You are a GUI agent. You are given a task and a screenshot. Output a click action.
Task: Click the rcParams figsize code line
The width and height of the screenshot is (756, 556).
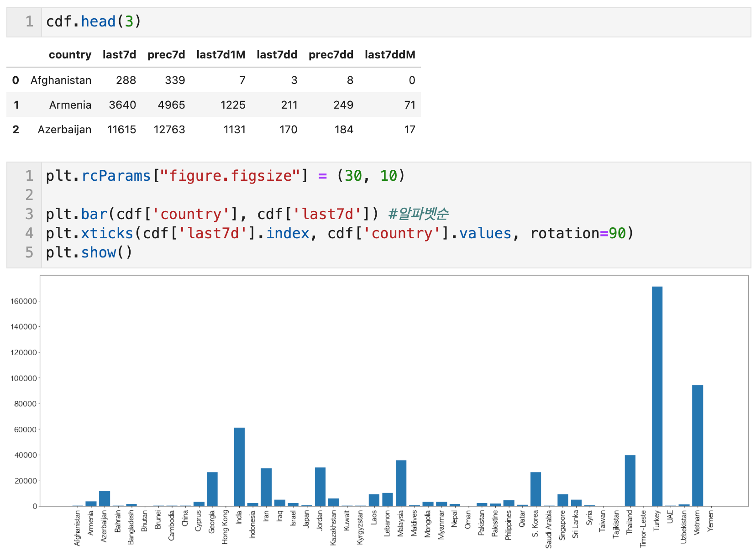tap(225, 176)
